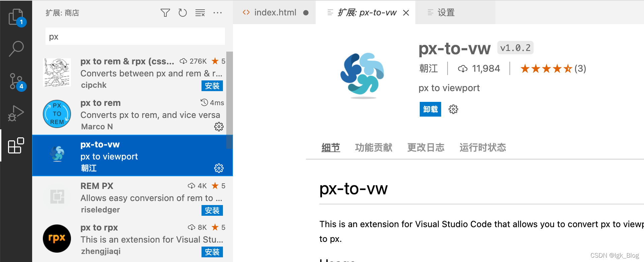This screenshot has width=644, height=262.
Task: Click the rpx black circle logo
Action: click(57, 239)
